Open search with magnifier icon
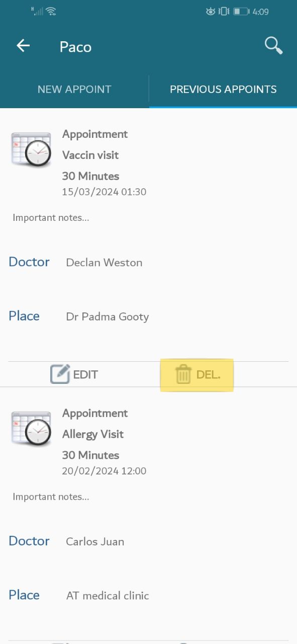The height and width of the screenshot is (644, 297). coord(273,45)
